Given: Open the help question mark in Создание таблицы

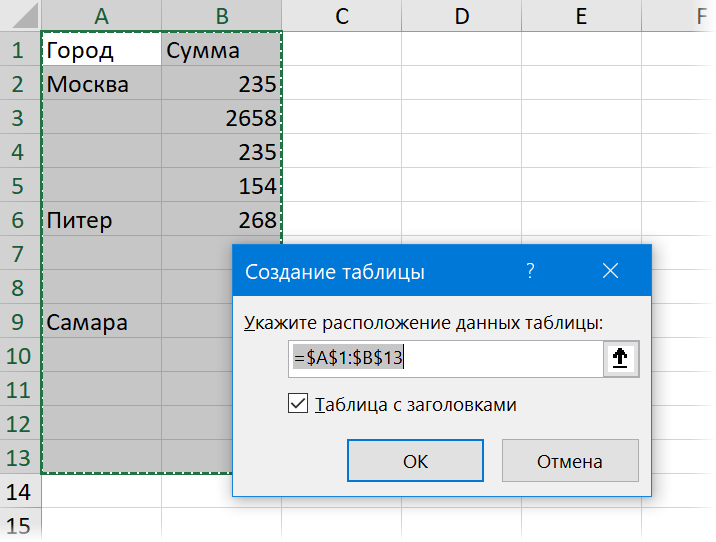Looking at the screenshot, I should 530,271.
